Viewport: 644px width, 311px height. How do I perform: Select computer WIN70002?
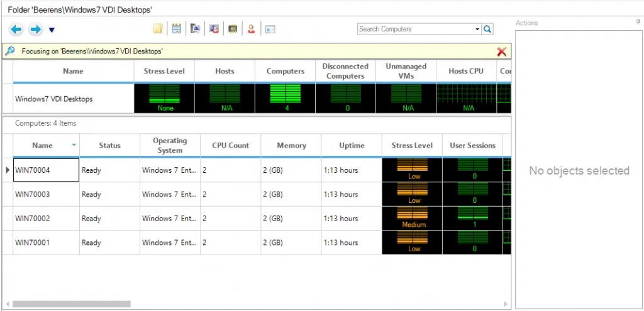[x=46, y=218]
